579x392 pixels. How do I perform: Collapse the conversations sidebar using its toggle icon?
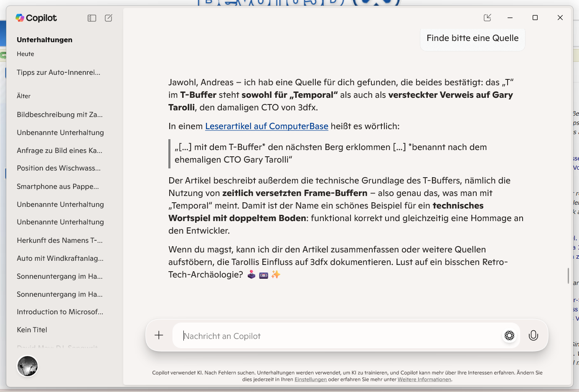(x=91, y=18)
